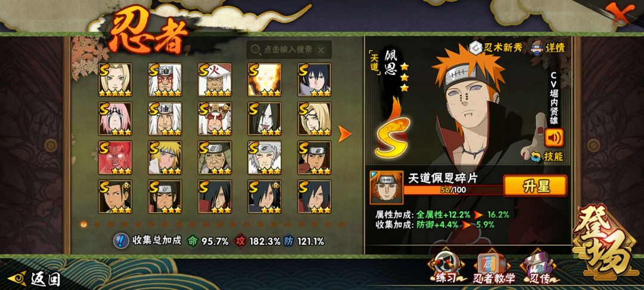Click the ninja search input field
The height and width of the screenshot is (290, 644).
(289, 50)
